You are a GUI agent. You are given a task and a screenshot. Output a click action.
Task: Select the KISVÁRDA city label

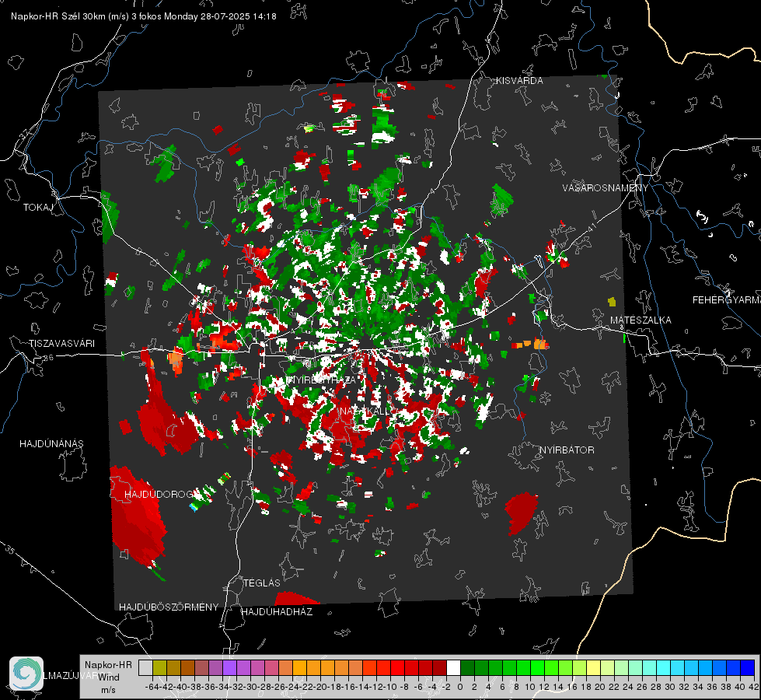point(519,81)
